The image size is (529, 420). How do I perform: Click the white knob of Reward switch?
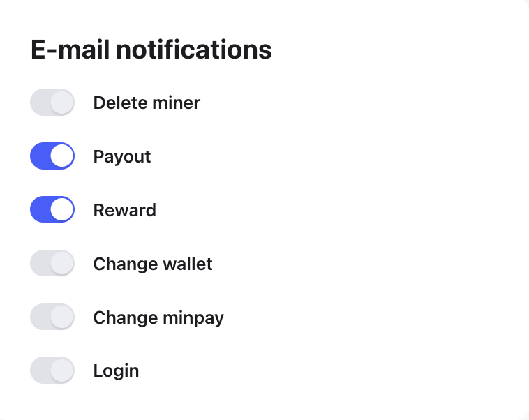point(62,210)
